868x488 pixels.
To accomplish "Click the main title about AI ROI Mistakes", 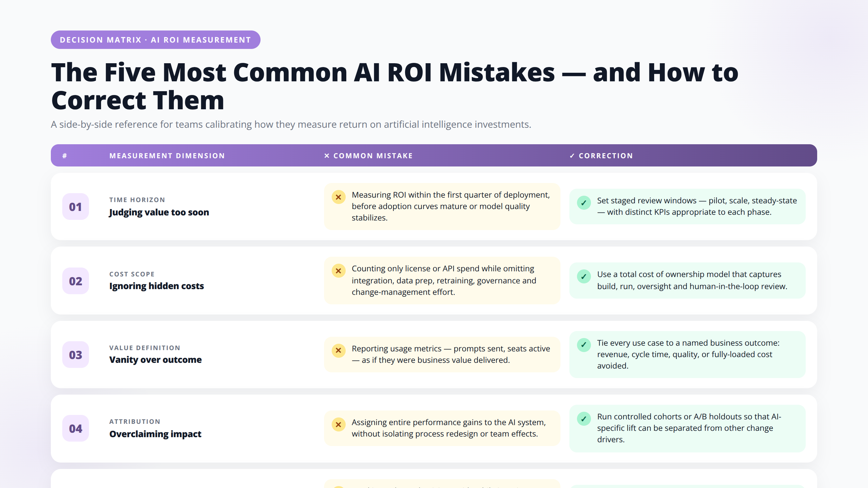I will click(395, 86).
